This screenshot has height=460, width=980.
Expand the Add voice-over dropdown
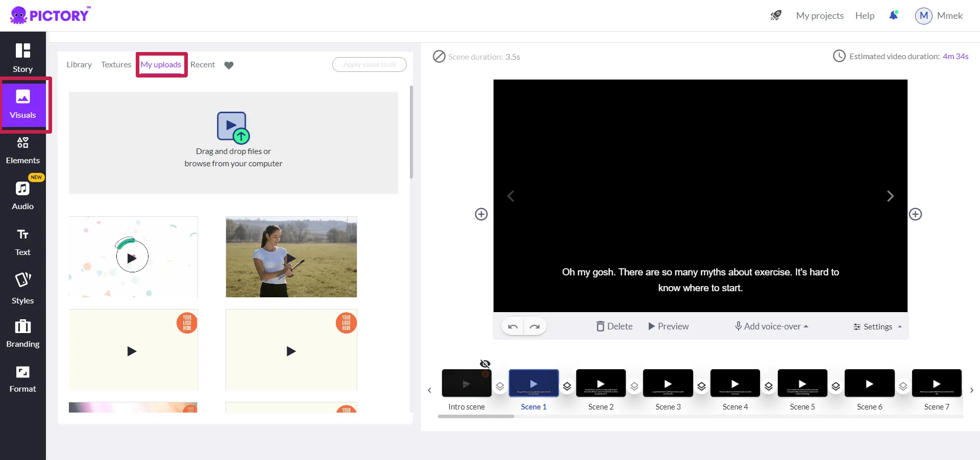(x=772, y=326)
